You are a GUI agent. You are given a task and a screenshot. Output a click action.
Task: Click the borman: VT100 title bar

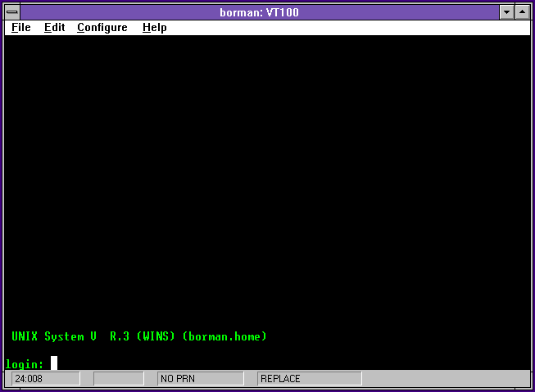tap(260, 12)
